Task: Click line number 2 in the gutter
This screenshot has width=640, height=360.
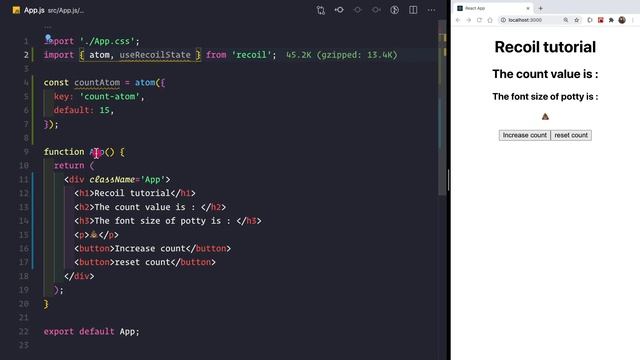Action: click(26, 55)
